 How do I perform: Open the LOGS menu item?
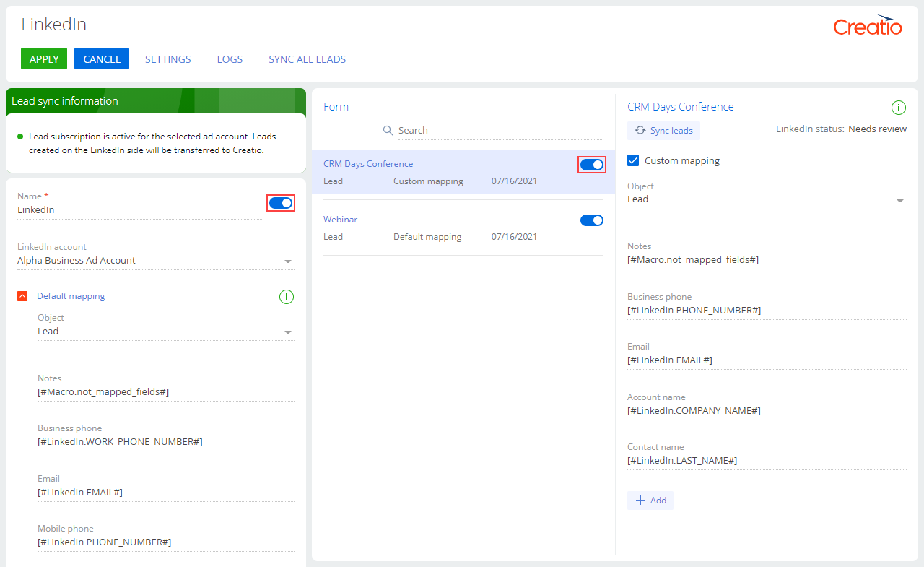tap(230, 59)
